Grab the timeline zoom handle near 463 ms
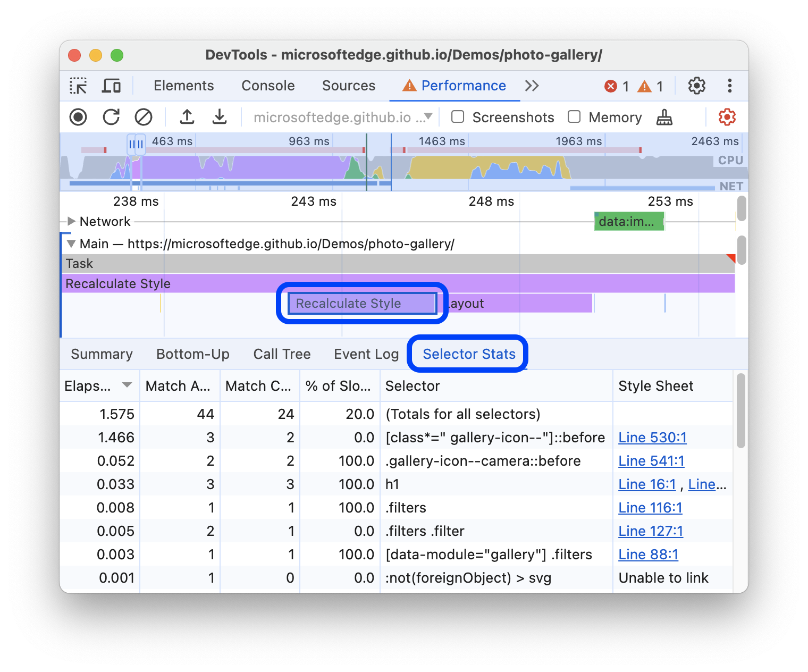This screenshot has height=672, width=808. (136, 144)
